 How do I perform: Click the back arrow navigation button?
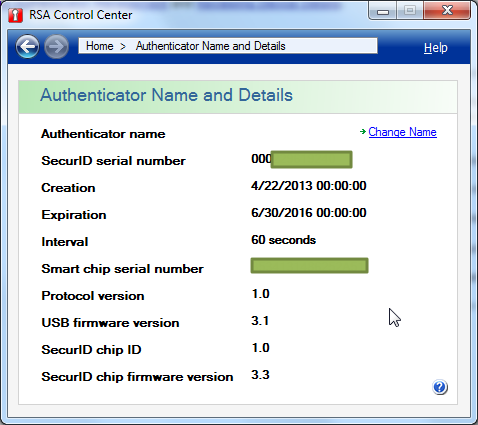27,46
